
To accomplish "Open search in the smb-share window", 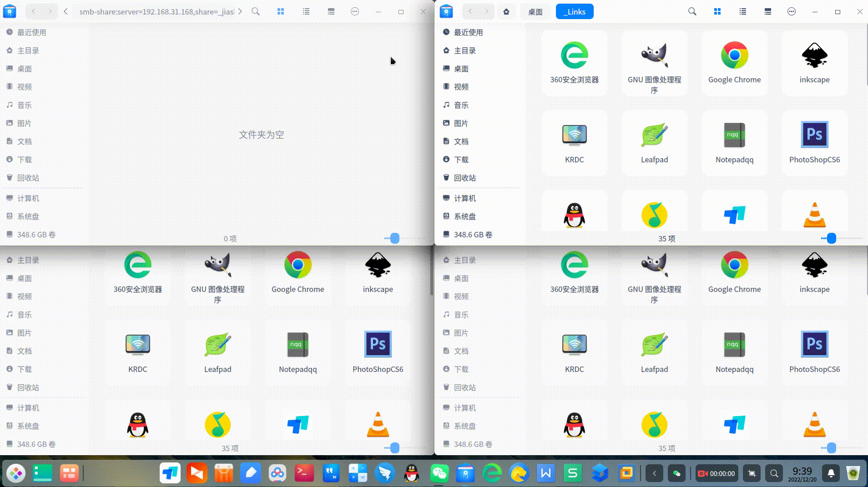I will [x=256, y=12].
